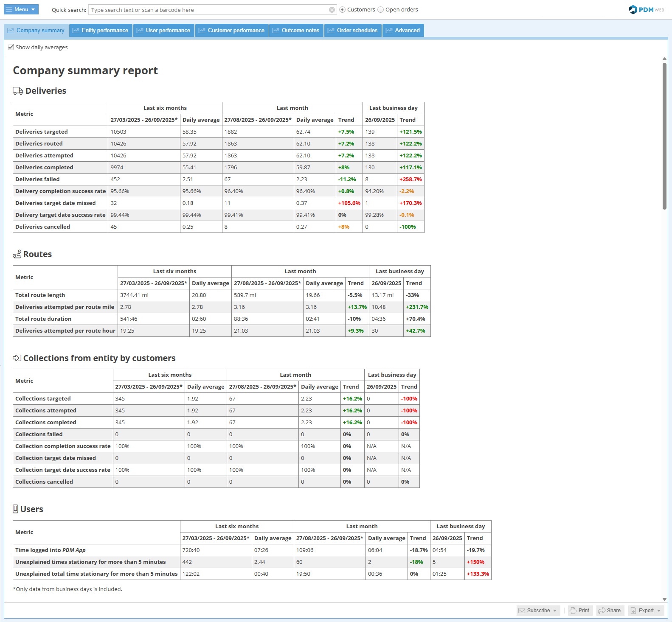Screen dimensions: 672x622
Task: Expand the Subscribe dropdown
Action: (538, 611)
